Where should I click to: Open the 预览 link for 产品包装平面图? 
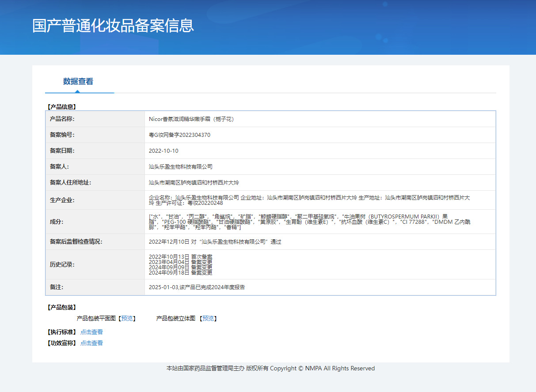pyautogui.click(x=127, y=318)
